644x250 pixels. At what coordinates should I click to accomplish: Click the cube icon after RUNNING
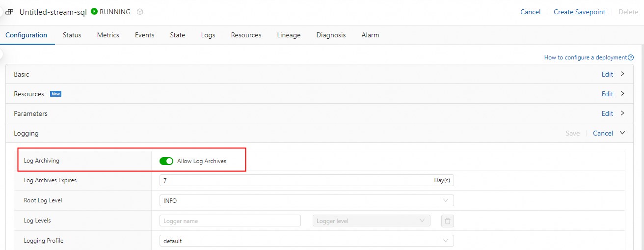pos(140,12)
